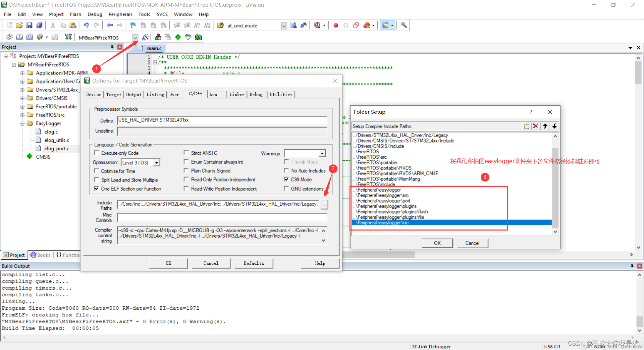Click the Paste icon in the toolbar
Image resolution: width=644 pixels, height=350 pixels.
pyautogui.click(x=73, y=26)
